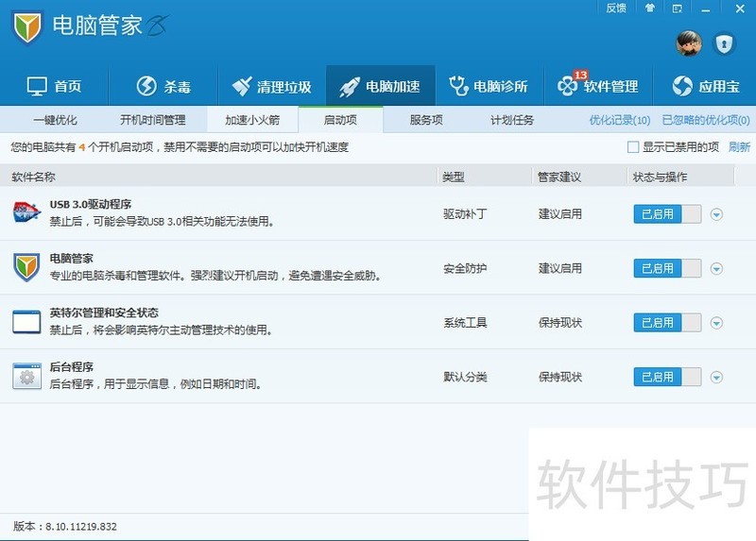Select the 电脑加速 rocket section
The height and width of the screenshot is (541, 756).
click(380, 87)
